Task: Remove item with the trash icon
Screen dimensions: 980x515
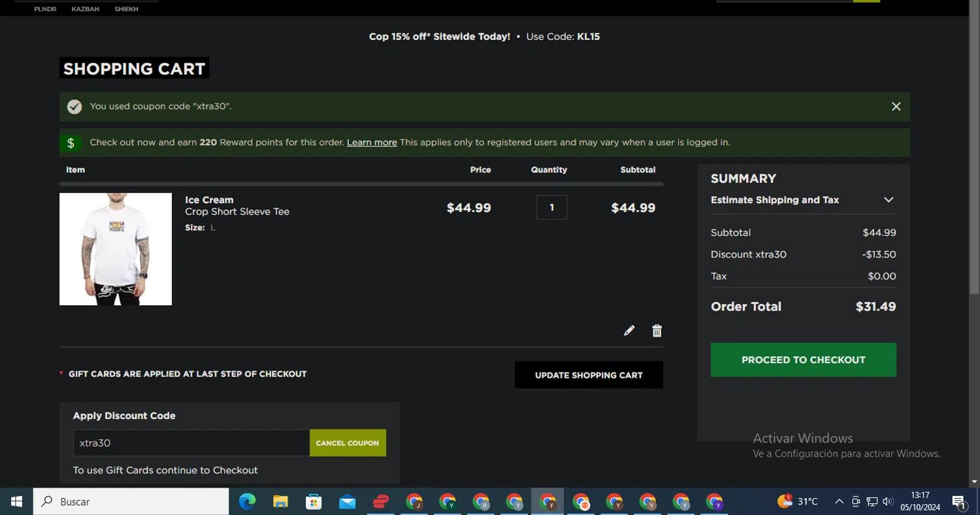Action: 657,331
